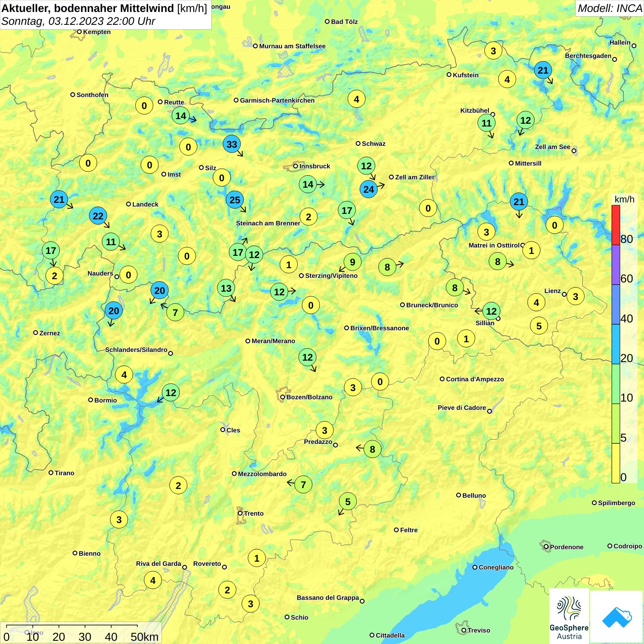Select the Bruneck/Brunico label

point(432,305)
